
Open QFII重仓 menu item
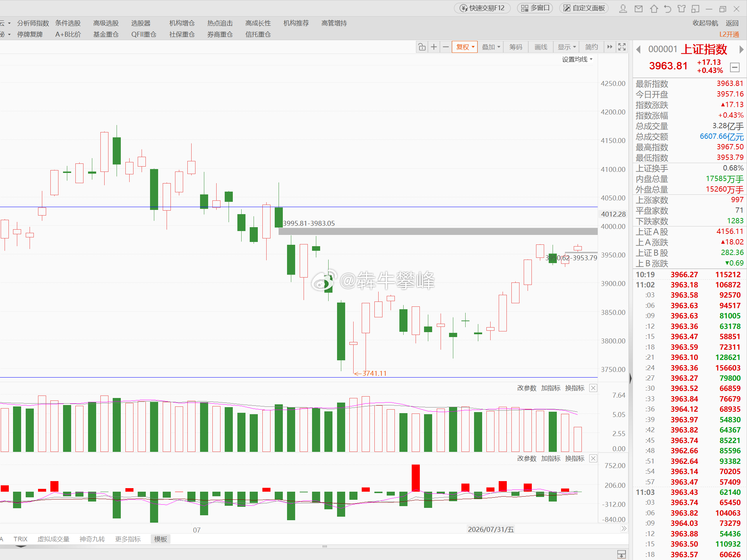tap(144, 35)
